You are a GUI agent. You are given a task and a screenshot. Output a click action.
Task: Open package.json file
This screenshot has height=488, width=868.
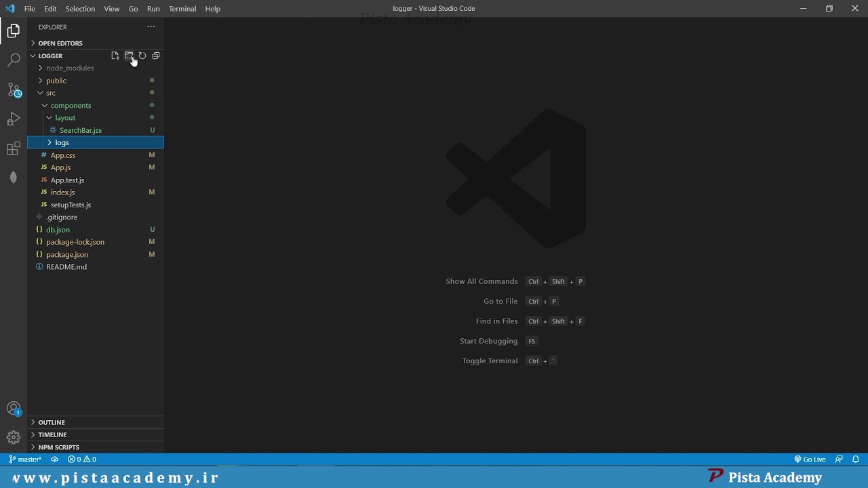pyautogui.click(x=96, y=255)
